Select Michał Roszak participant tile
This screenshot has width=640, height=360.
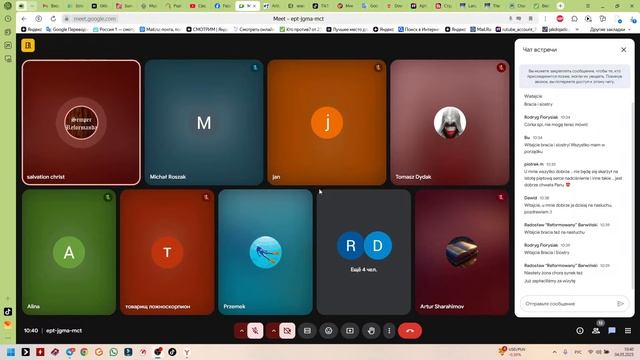click(x=204, y=122)
